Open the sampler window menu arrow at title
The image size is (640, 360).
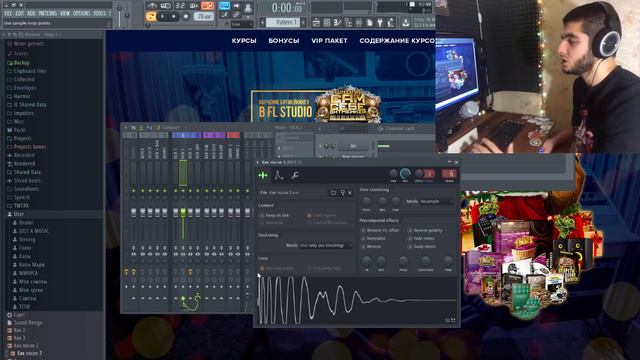[x=258, y=162]
